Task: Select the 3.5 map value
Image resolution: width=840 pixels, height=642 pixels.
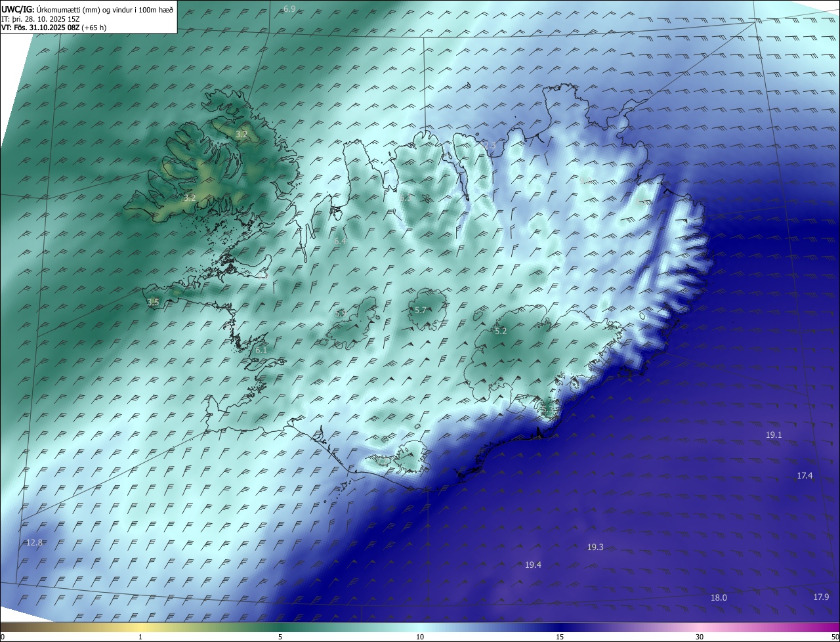Action: tap(153, 302)
